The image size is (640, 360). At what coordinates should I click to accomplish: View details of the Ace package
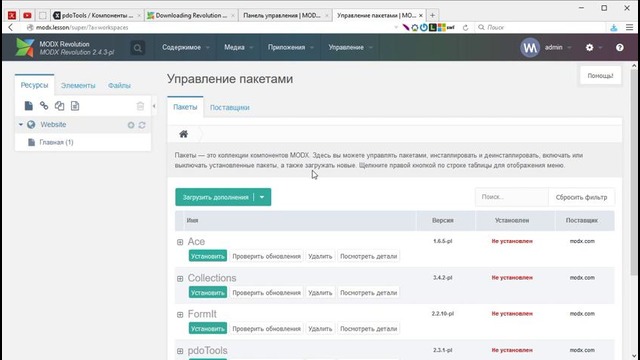coord(369,256)
